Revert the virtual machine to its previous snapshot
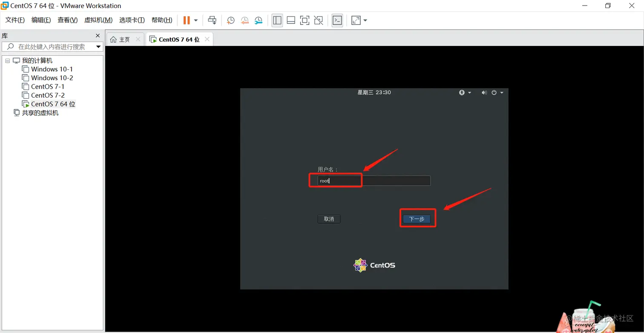Image resolution: width=644 pixels, height=333 pixels. tap(245, 20)
